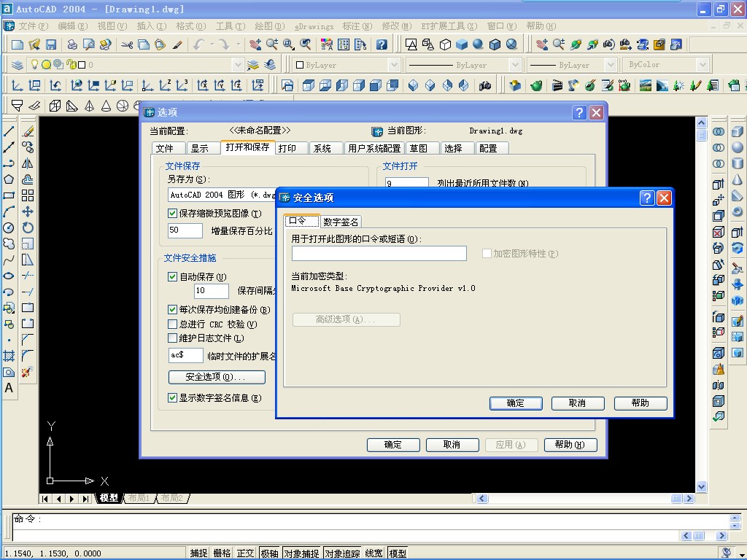747x560 pixels.
Task: Select the Erase tool in modify toolbar
Action: pyautogui.click(x=28, y=131)
